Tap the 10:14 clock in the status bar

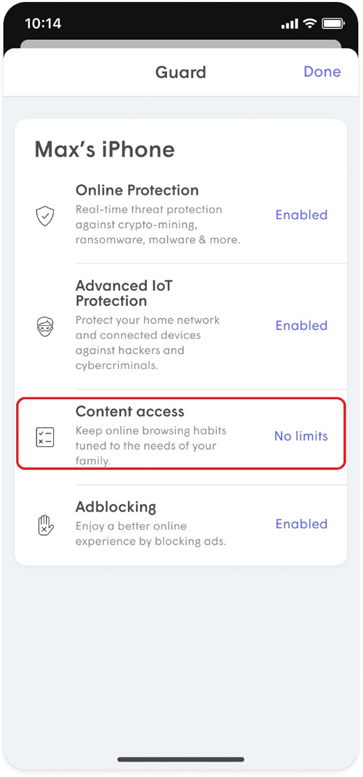(x=41, y=24)
